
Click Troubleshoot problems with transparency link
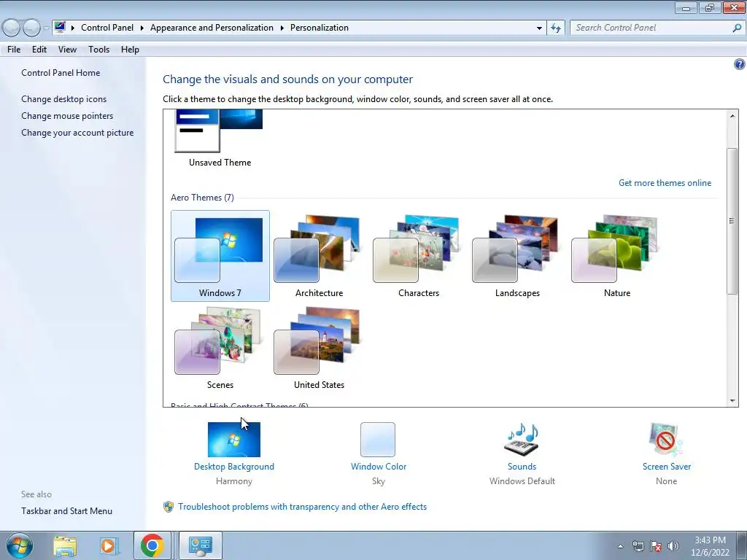[x=302, y=507]
